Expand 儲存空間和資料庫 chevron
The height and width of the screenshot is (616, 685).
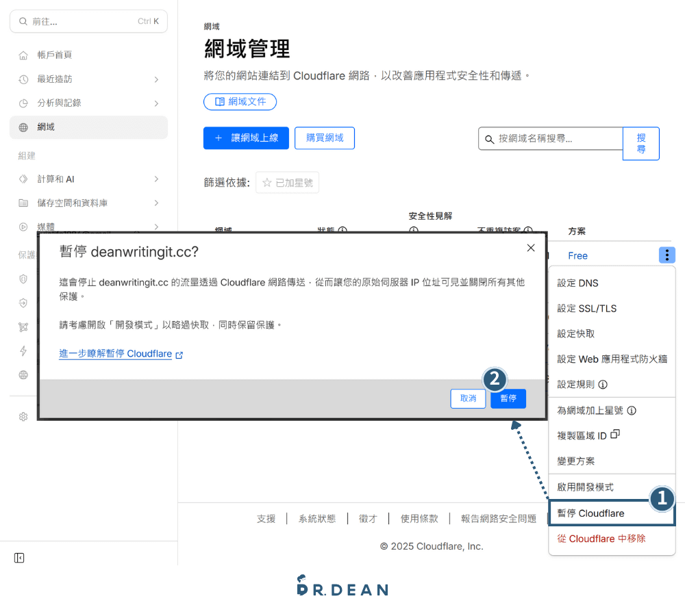click(156, 203)
